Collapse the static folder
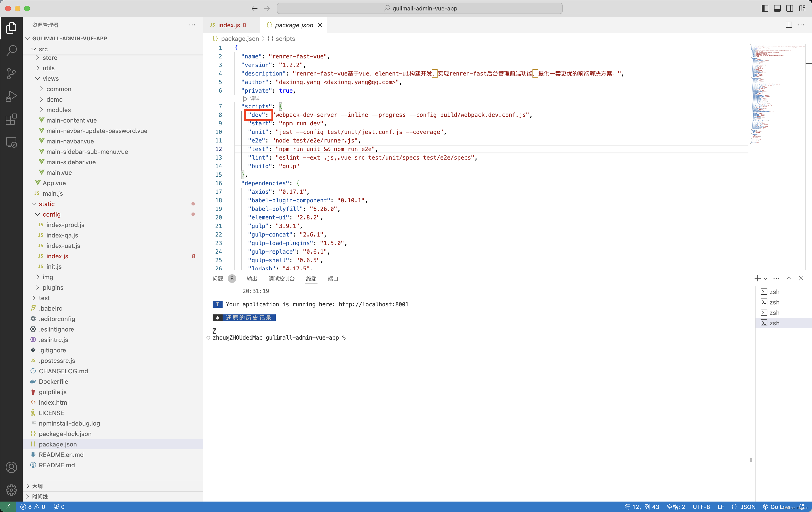The image size is (812, 512). (113, 204)
